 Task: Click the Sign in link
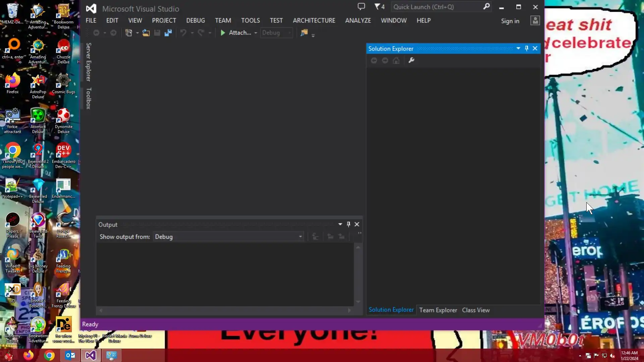[510, 21]
